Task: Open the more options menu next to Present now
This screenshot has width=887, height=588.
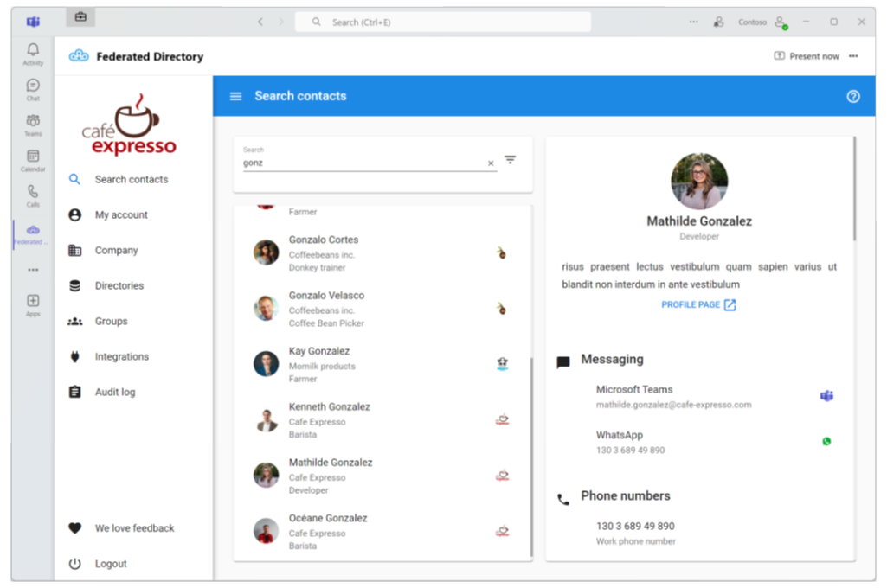Action: (x=852, y=54)
